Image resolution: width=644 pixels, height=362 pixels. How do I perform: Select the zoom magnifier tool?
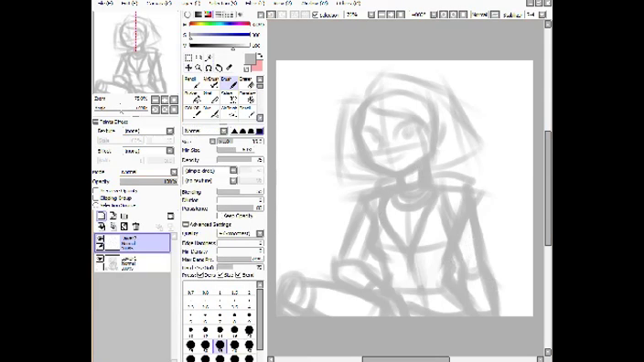click(x=199, y=68)
